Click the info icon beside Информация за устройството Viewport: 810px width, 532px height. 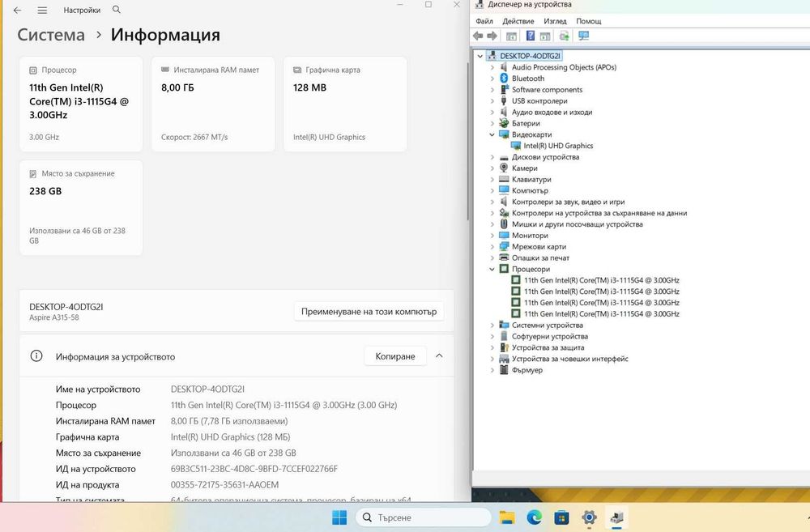(x=36, y=355)
